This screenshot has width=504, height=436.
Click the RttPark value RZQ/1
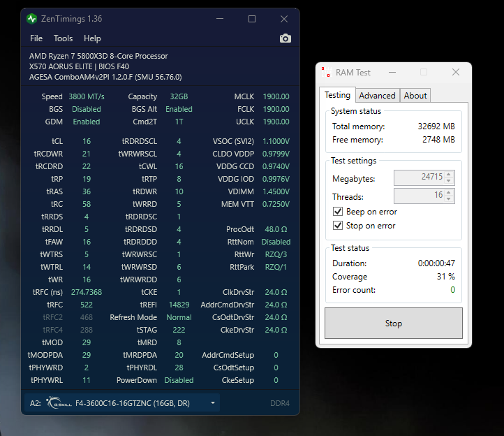(276, 267)
